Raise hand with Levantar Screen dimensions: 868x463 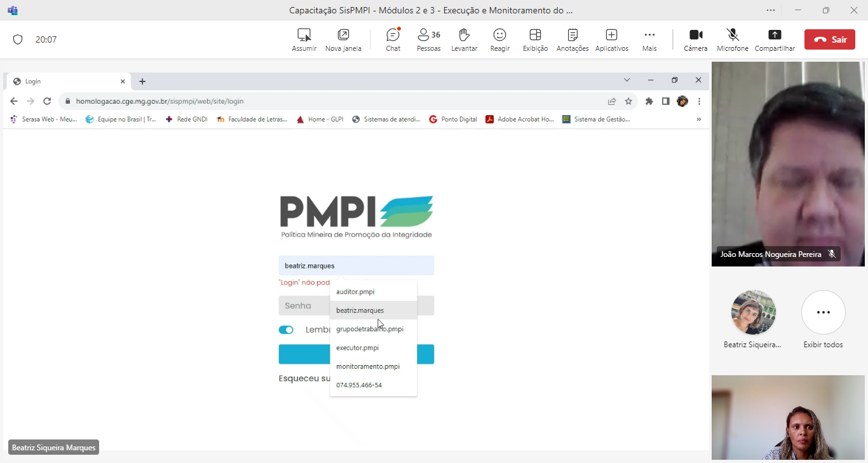[x=465, y=39]
